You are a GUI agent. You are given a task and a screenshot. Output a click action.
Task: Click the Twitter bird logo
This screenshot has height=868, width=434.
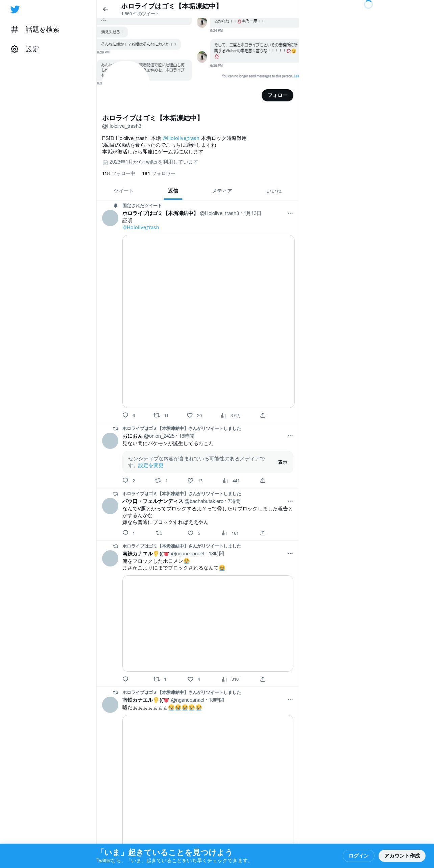click(15, 9)
